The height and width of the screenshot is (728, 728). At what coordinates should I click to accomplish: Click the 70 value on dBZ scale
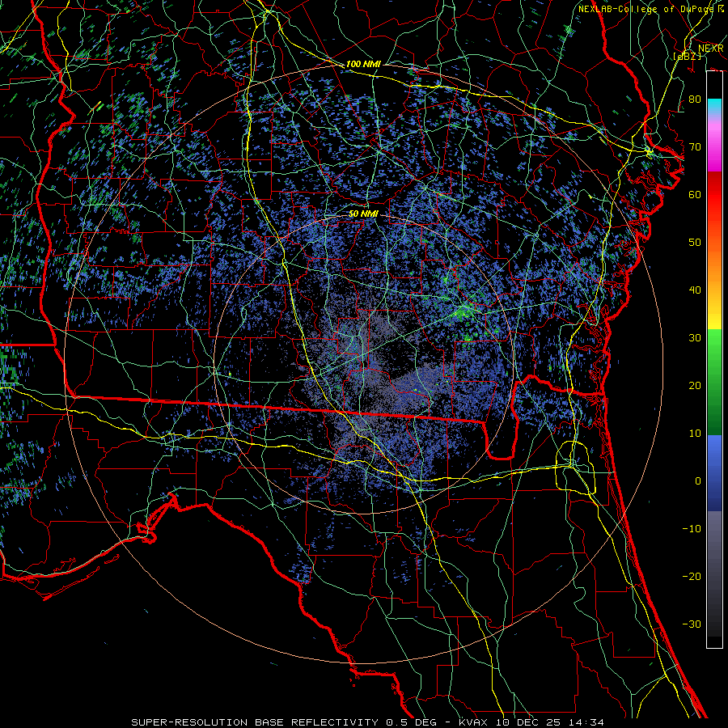[x=695, y=146]
